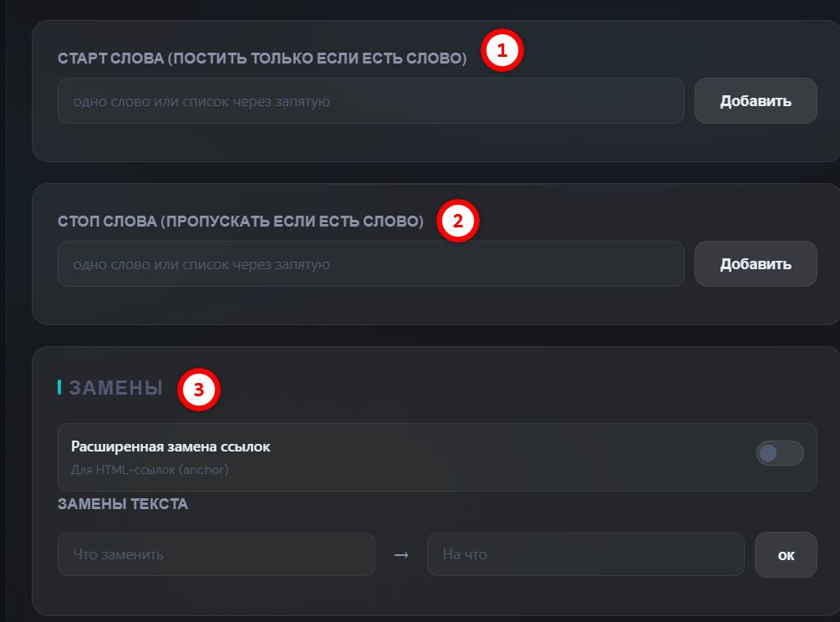This screenshot has height=622, width=840.
Task: Click the arrow between replacement fields
Action: pyautogui.click(x=401, y=555)
